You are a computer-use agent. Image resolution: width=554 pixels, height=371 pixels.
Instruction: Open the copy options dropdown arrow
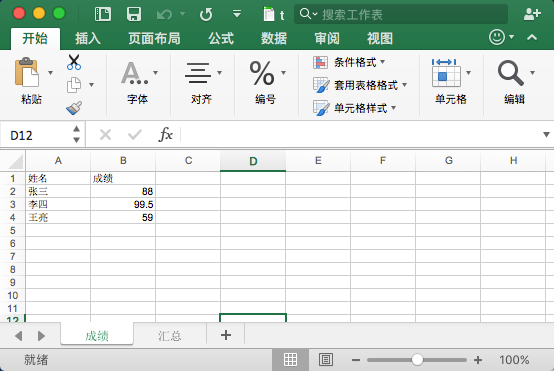point(92,85)
